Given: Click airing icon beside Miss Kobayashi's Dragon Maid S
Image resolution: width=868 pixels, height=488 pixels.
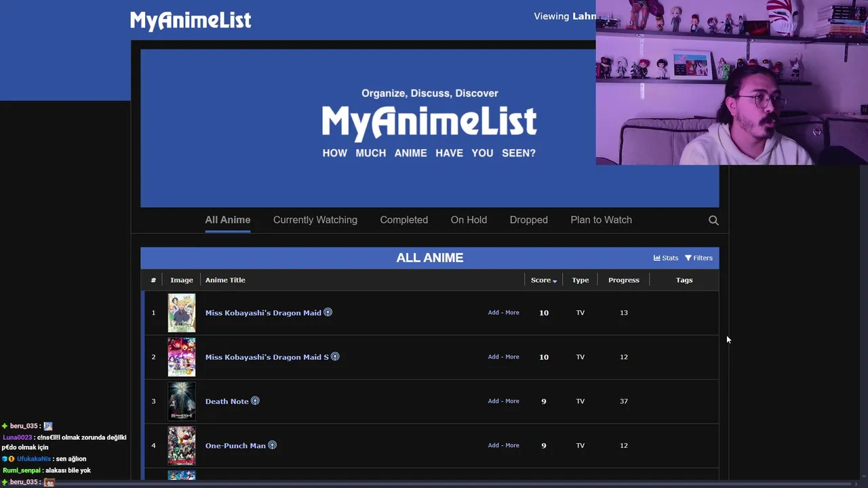Looking at the screenshot, I should pyautogui.click(x=335, y=357).
